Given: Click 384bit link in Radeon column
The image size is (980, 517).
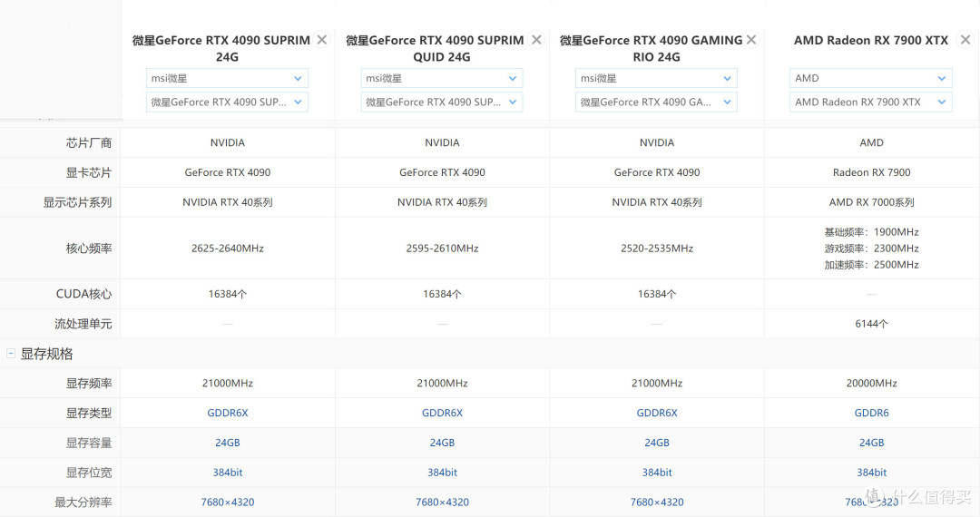Looking at the screenshot, I should coord(872,473).
